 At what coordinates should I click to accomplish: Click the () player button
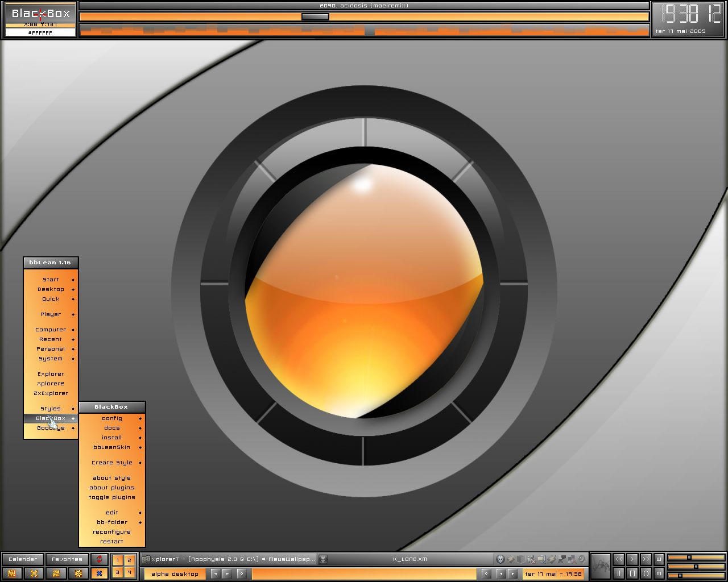(x=646, y=573)
